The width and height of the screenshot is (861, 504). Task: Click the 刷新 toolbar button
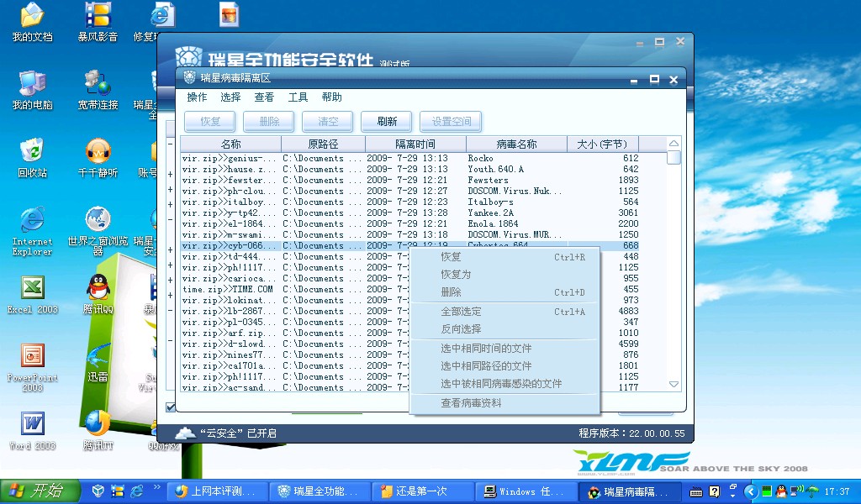386,121
